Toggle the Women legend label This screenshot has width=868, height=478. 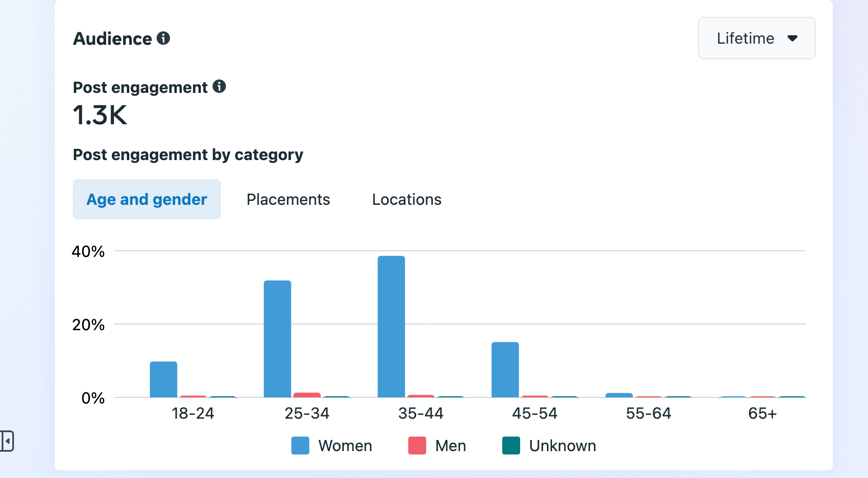[x=345, y=446]
